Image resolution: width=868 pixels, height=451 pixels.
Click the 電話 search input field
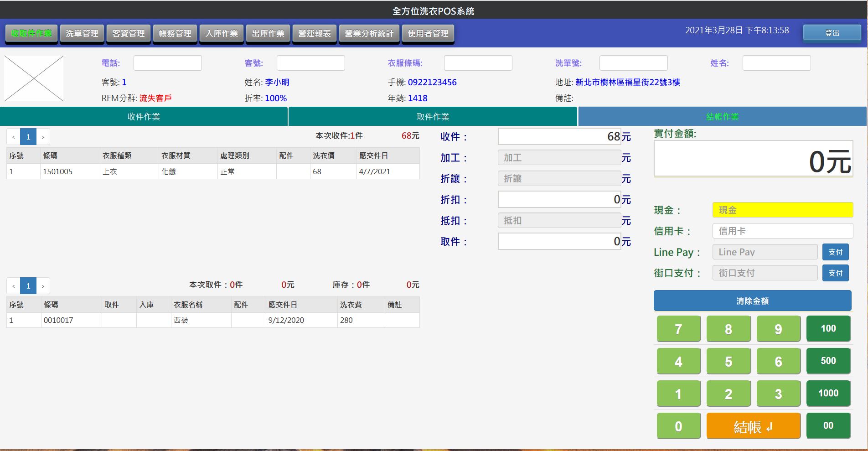167,63
